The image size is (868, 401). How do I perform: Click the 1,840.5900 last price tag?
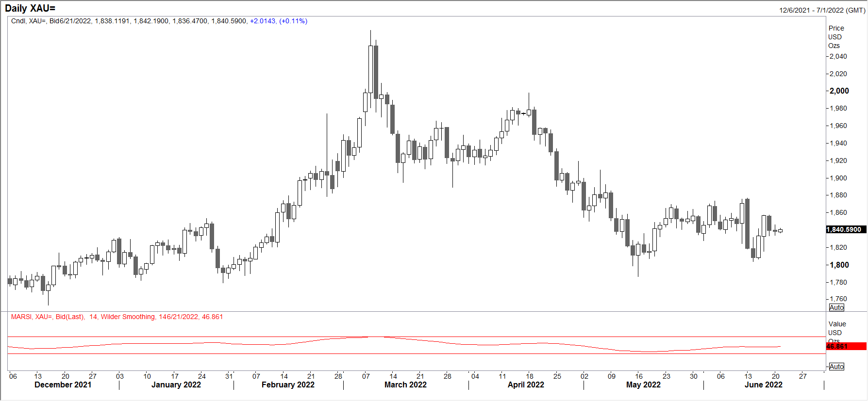pyautogui.click(x=846, y=229)
